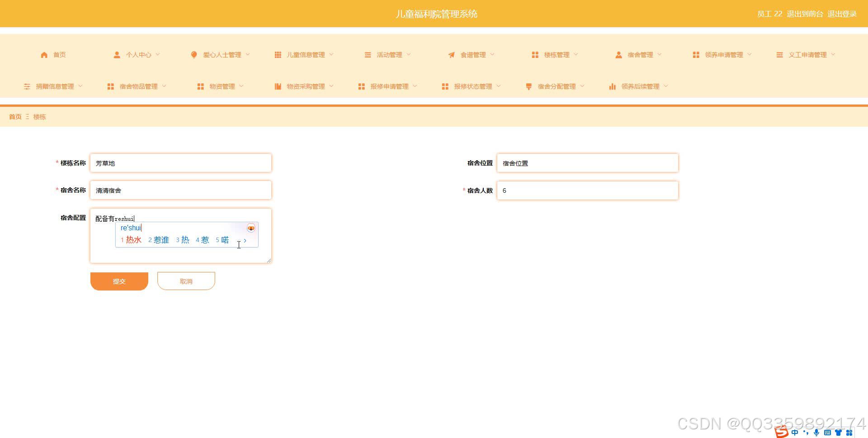Screen dimensions: 868x438
Task: Open the 宿舍分配管理 menu
Action: pos(555,86)
